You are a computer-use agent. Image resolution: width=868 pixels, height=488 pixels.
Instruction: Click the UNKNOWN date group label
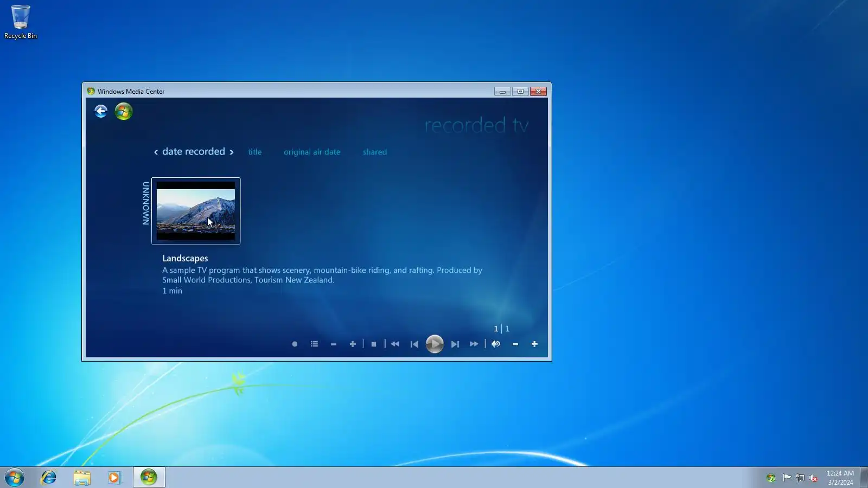146,203
